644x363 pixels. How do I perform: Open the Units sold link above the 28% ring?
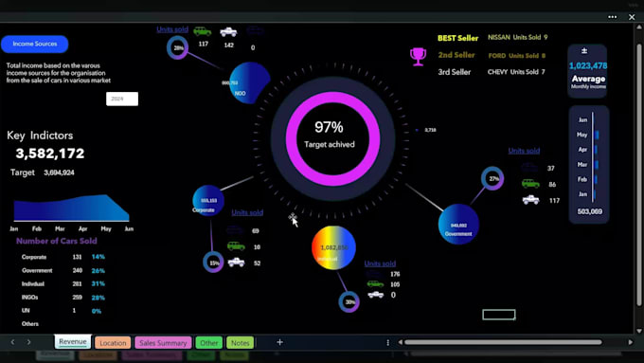pyautogui.click(x=172, y=29)
